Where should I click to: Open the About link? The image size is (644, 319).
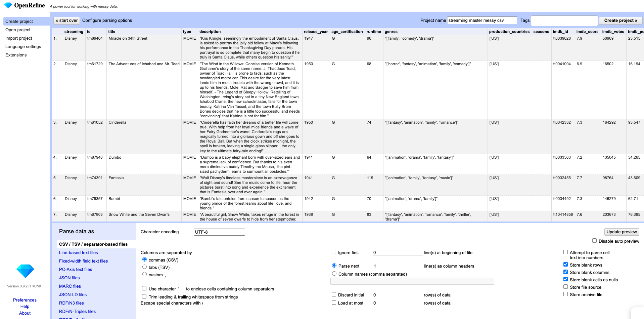[x=25, y=313]
